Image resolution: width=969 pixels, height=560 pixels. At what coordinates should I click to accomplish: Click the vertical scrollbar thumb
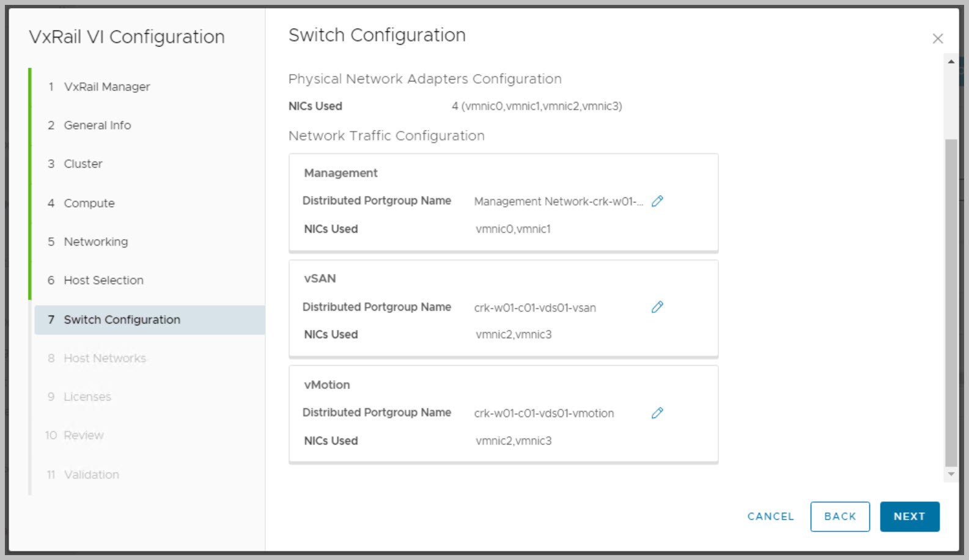coord(951,303)
